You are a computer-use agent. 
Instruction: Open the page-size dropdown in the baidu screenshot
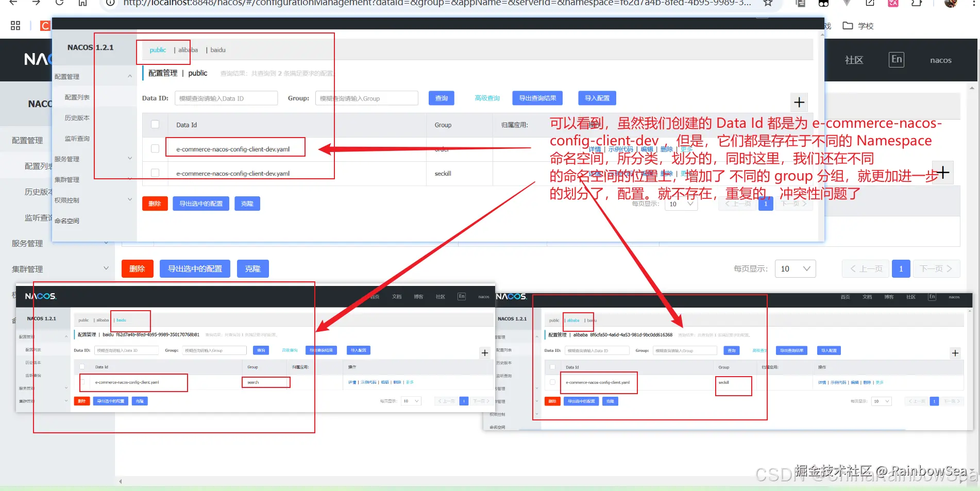click(412, 401)
